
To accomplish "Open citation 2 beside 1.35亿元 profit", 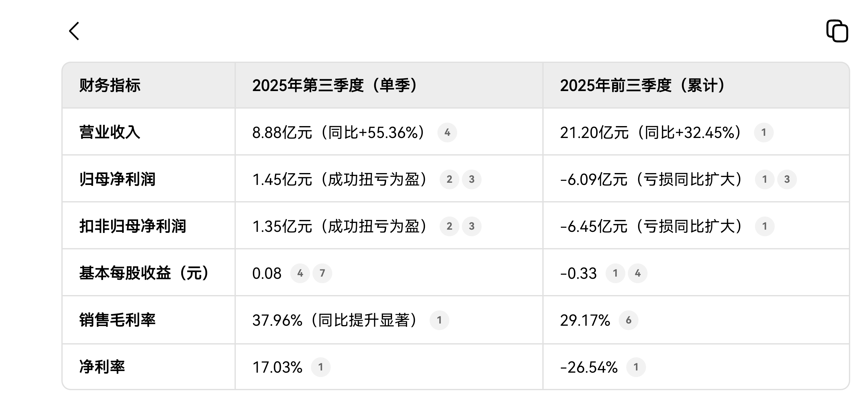I will [449, 226].
